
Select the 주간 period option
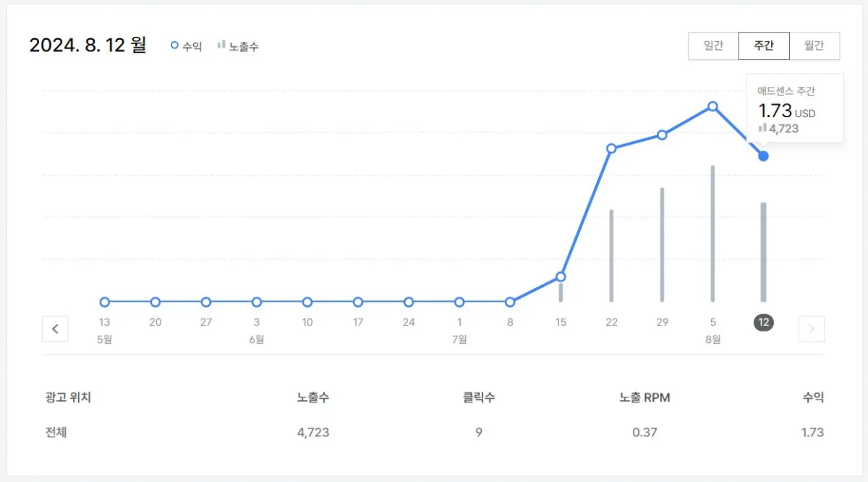pos(764,45)
